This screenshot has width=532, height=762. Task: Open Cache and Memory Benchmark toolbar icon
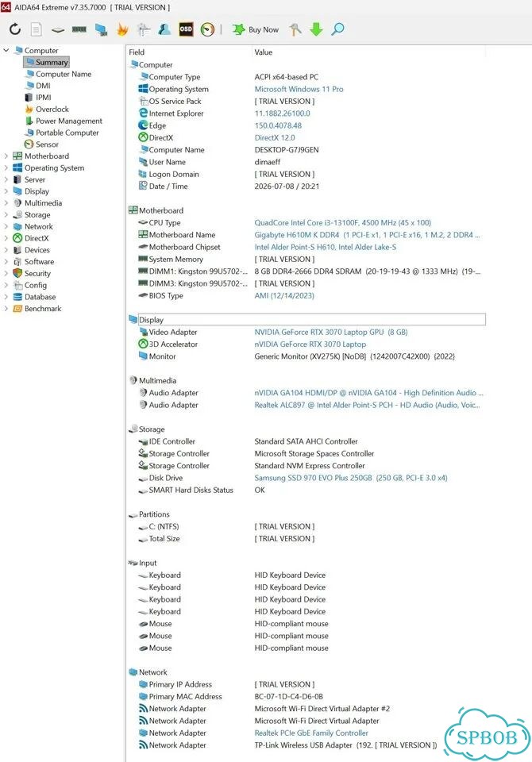click(79, 29)
